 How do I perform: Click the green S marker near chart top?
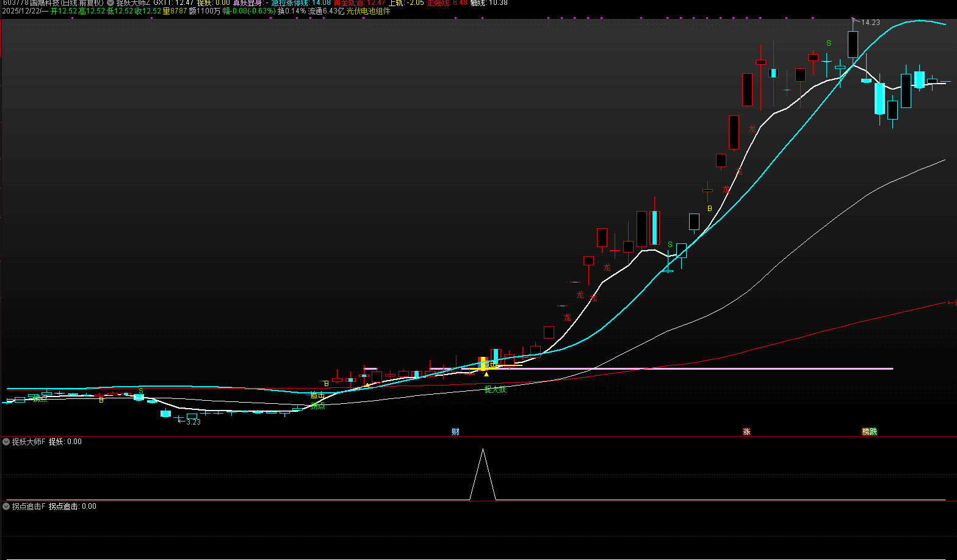829,43
